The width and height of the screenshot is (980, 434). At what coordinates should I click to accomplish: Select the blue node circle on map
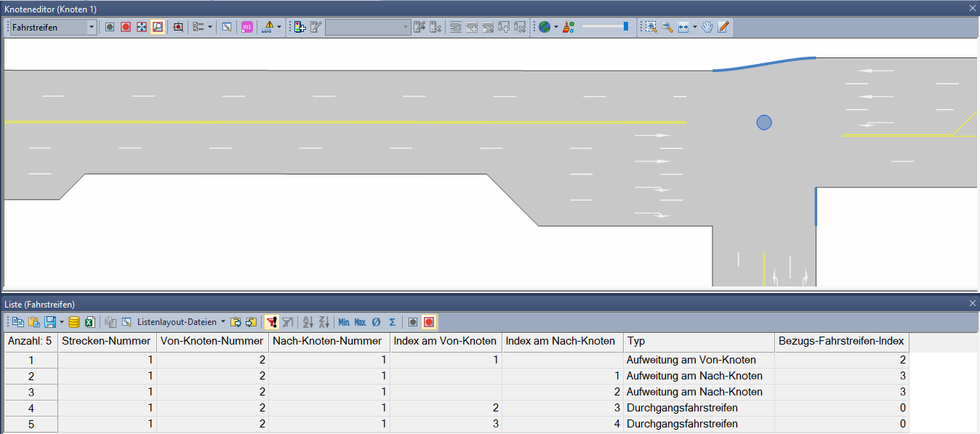pos(763,123)
